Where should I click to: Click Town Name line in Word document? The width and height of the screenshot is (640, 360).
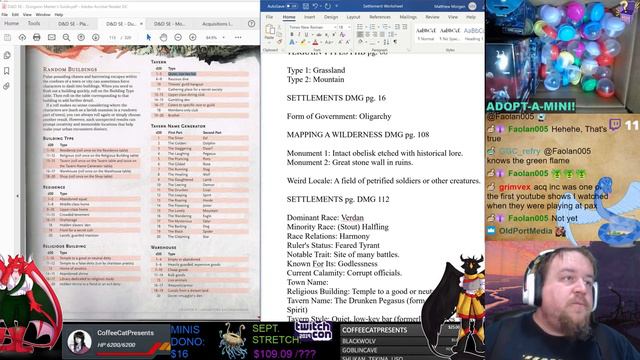[307, 282]
